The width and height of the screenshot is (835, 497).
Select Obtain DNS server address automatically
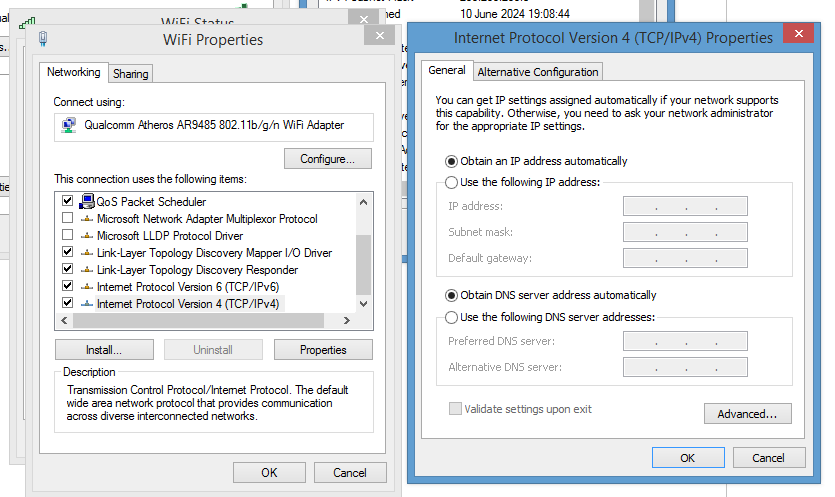tap(451, 296)
